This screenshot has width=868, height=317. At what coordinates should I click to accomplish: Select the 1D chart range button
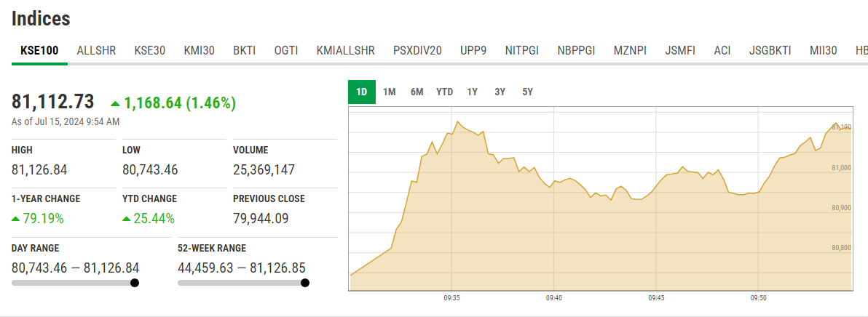361,92
